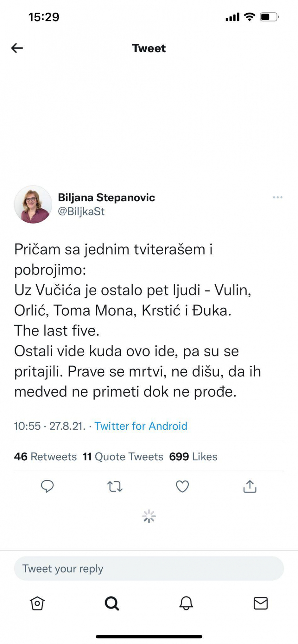The height and width of the screenshot is (644, 298).
Task: Go to Home via the house icon
Action: click(x=37, y=603)
